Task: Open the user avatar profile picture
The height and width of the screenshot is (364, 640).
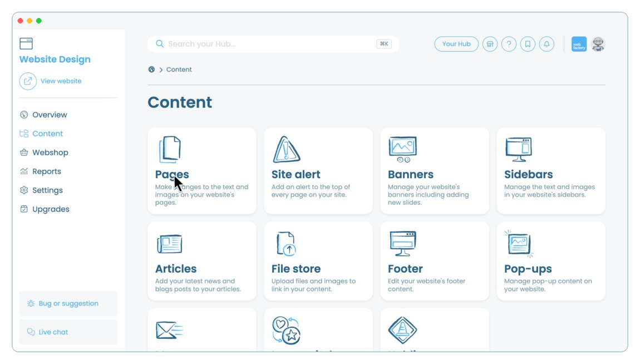Action: coord(598,44)
